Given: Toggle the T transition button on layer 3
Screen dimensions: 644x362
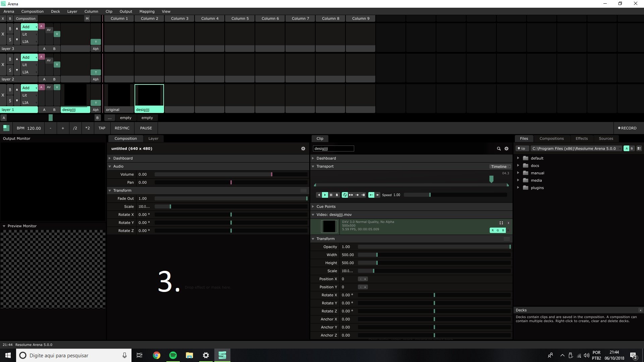Looking at the screenshot, I should [x=96, y=42].
